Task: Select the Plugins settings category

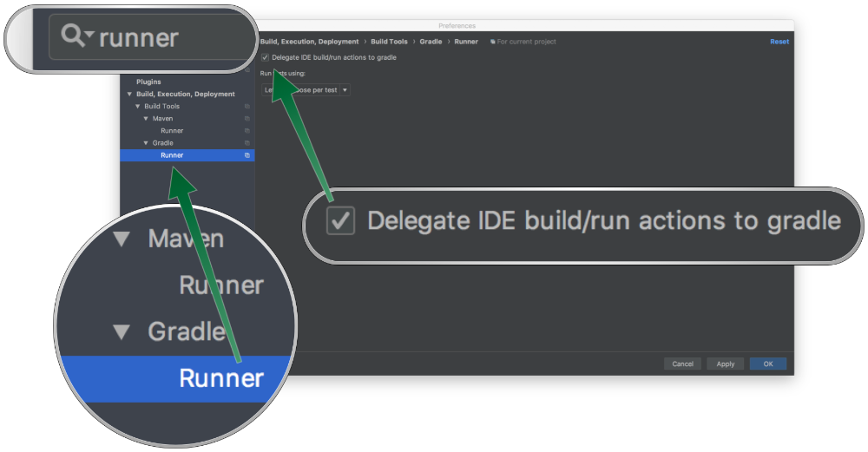Action: coord(148,82)
